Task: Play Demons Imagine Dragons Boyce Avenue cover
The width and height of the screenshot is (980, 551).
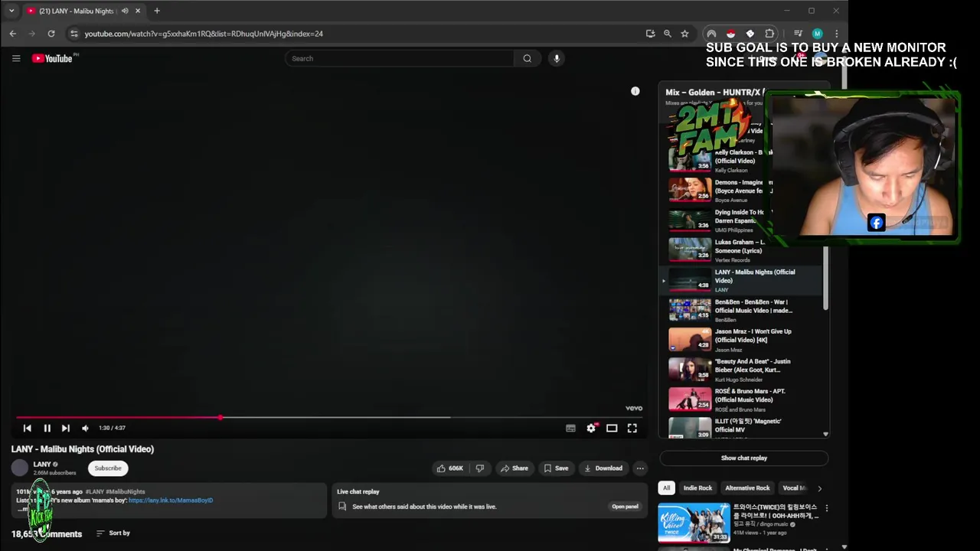Action: (717, 190)
